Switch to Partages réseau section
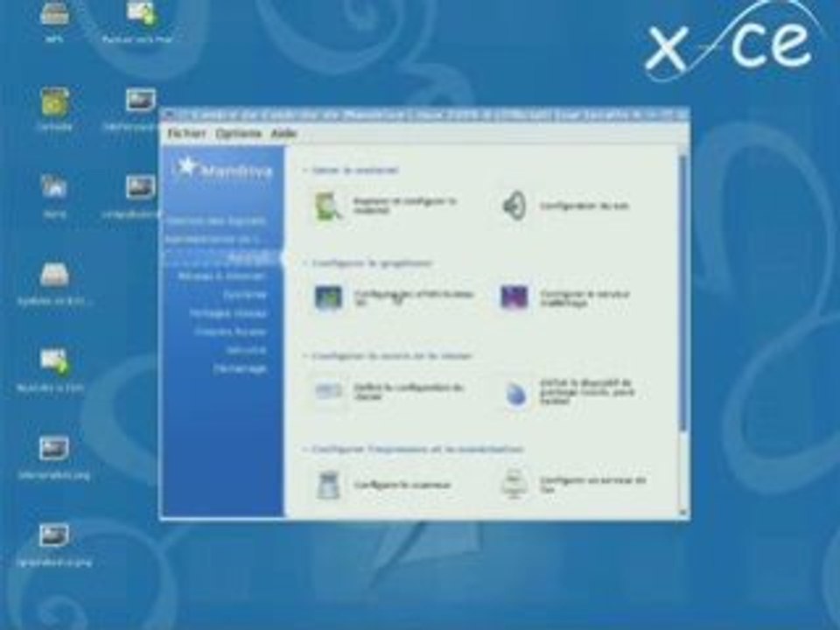 pyautogui.click(x=227, y=313)
